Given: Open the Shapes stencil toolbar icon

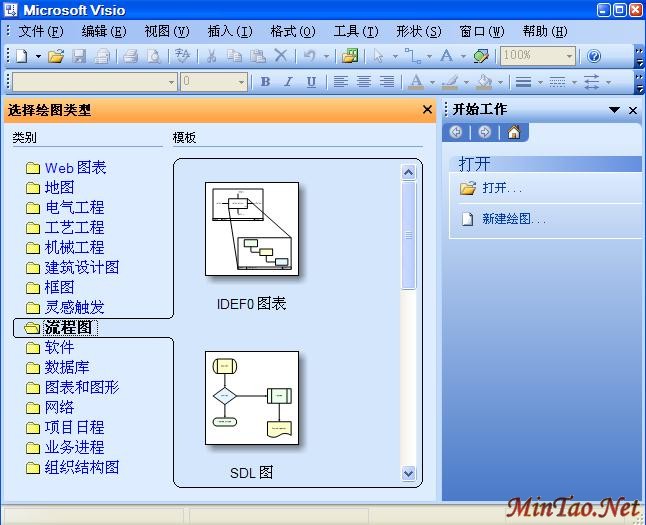Looking at the screenshot, I should point(481,56).
